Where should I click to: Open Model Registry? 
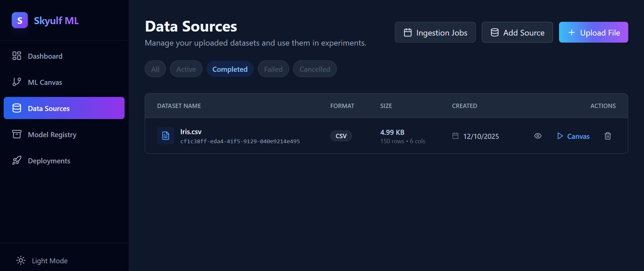(52, 134)
